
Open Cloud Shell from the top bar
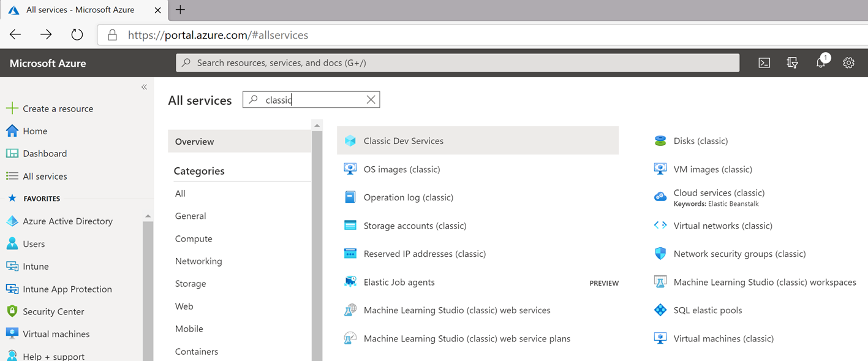tap(764, 63)
